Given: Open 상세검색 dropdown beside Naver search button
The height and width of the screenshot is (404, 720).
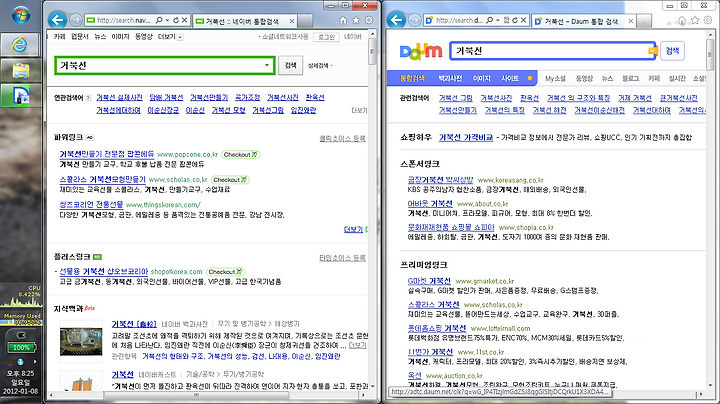Looking at the screenshot, I should point(320,66).
